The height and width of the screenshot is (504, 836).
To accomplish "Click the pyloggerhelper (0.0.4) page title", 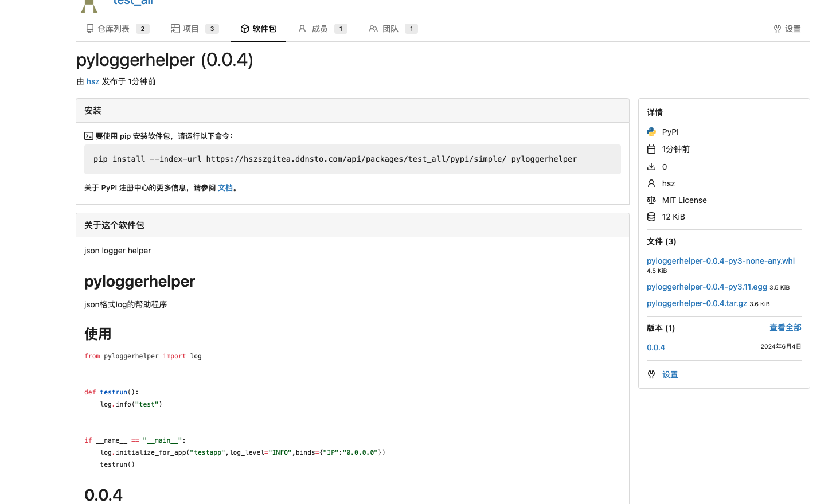I will coord(165,60).
